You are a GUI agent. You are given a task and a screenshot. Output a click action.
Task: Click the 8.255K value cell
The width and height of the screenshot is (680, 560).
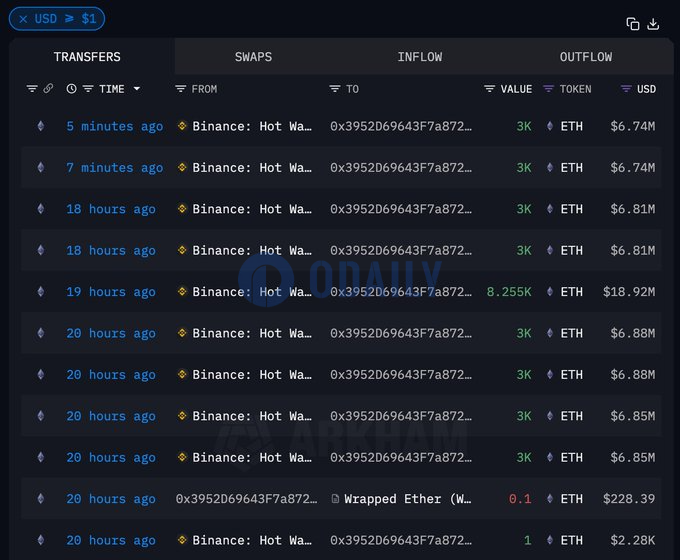point(509,292)
